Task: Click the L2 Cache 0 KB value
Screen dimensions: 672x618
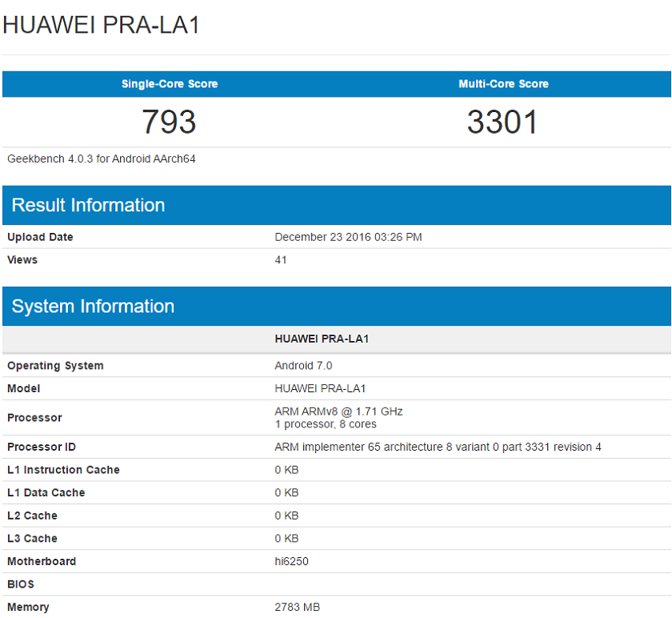Action: pos(286,516)
